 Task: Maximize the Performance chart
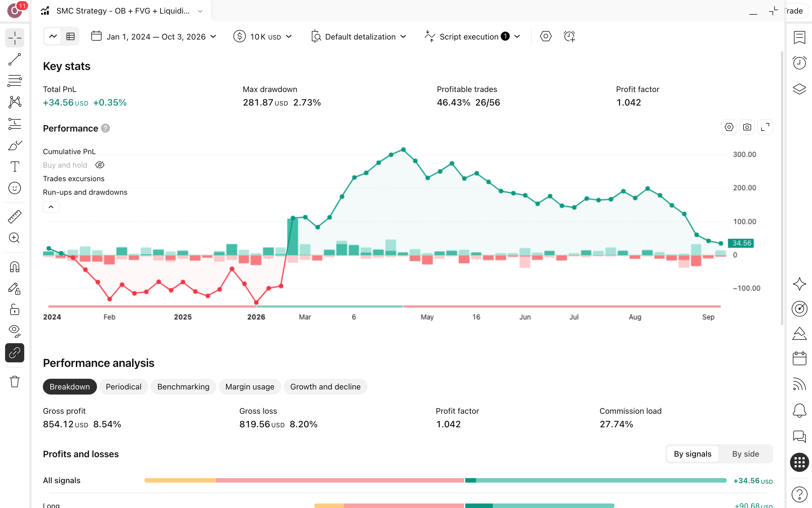[x=765, y=127]
